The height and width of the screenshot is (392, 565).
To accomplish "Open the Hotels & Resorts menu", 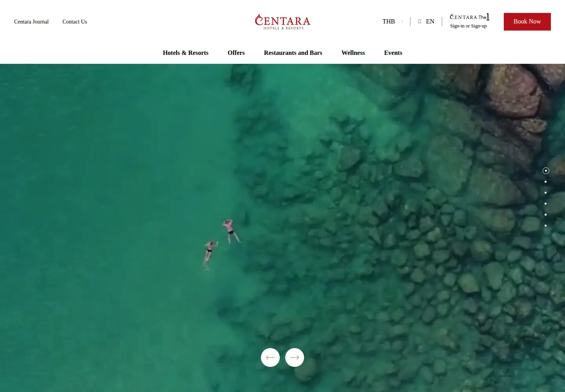I will pos(186,53).
